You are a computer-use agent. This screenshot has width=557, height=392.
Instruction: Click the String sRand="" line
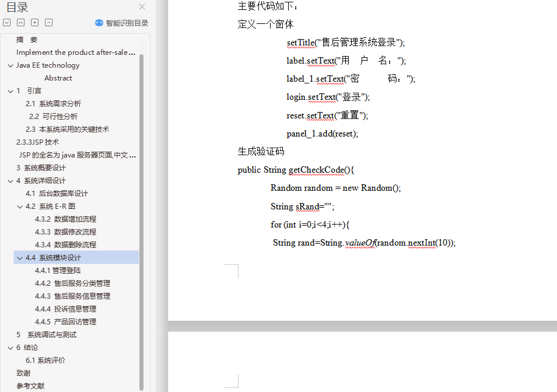tap(302, 206)
